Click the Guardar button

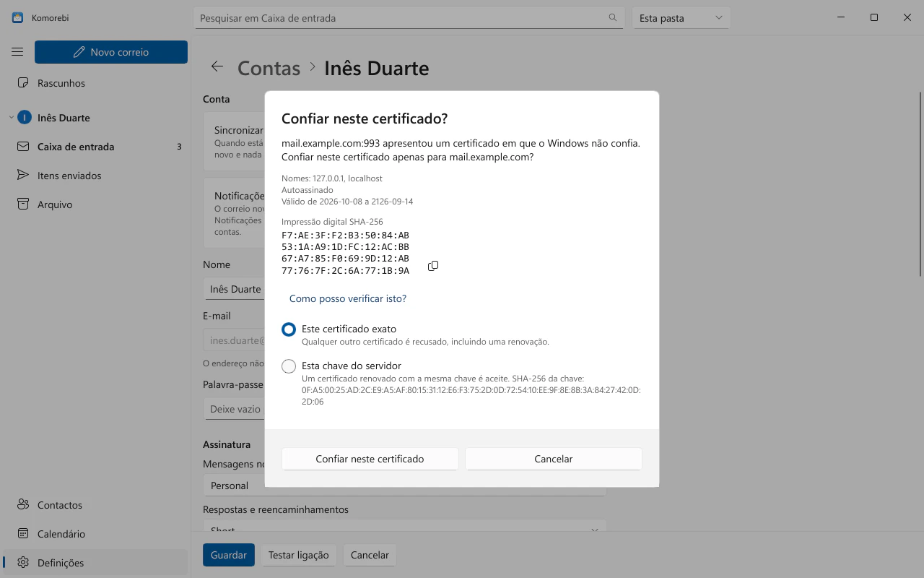click(x=229, y=555)
